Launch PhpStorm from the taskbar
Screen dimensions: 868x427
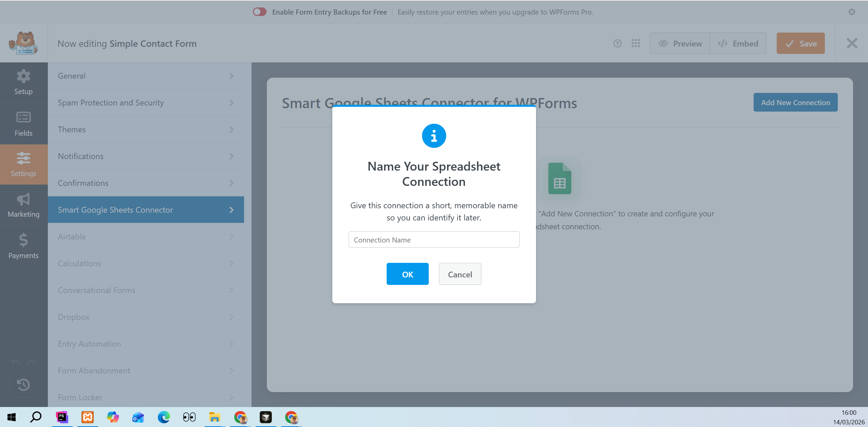62,417
